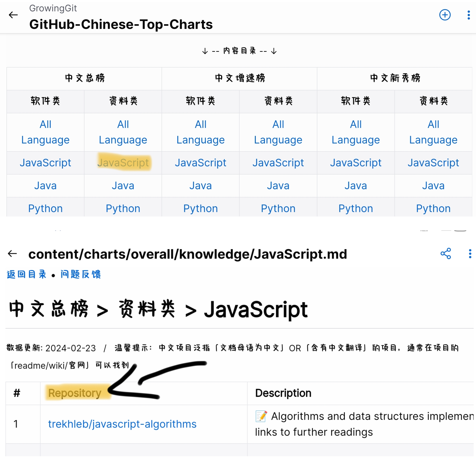Tap back arrow beside JavaScript.md file path
Image resolution: width=476 pixels, height=476 pixels.
[x=12, y=254]
